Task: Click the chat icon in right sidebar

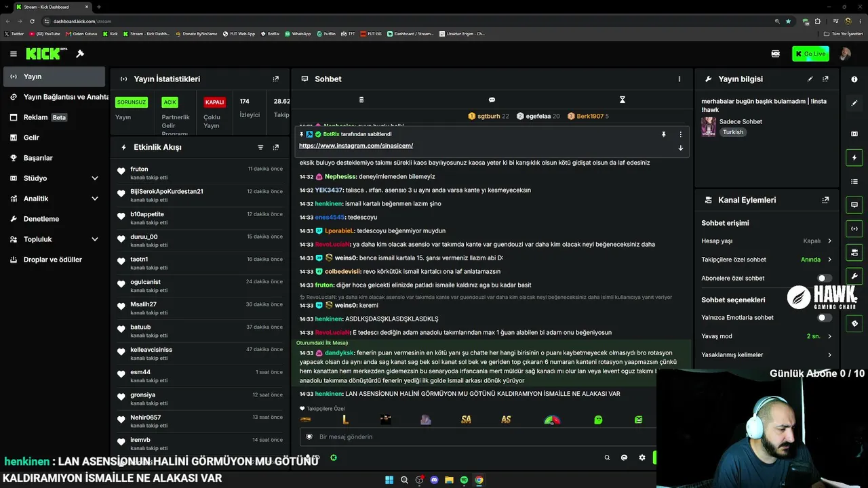Action: 854,205
